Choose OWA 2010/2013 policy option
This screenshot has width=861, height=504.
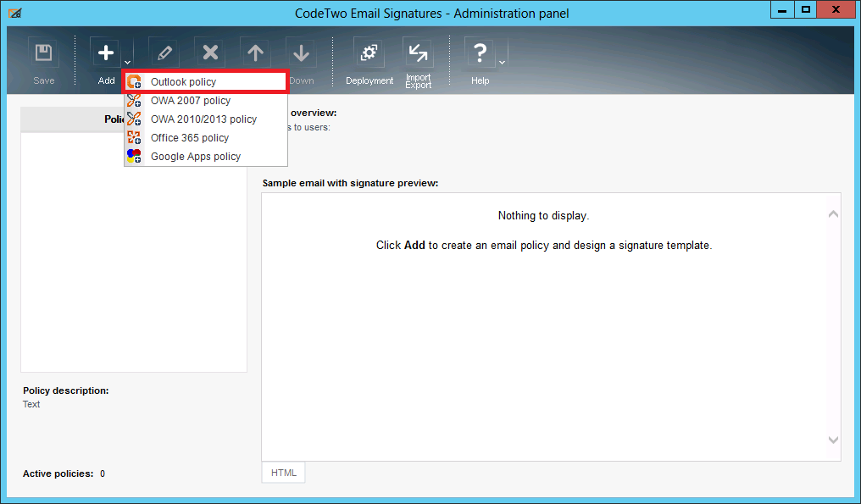pos(205,119)
